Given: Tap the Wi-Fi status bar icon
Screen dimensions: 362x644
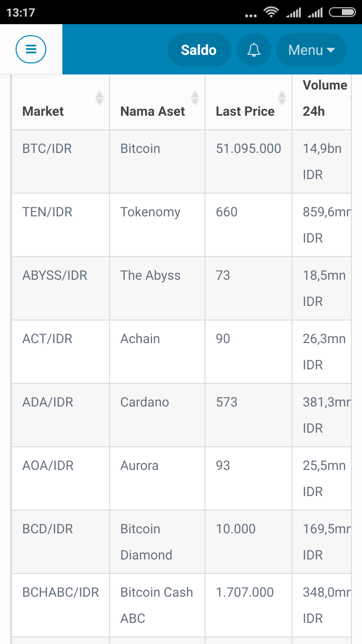Looking at the screenshot, I should coord(271,12).
